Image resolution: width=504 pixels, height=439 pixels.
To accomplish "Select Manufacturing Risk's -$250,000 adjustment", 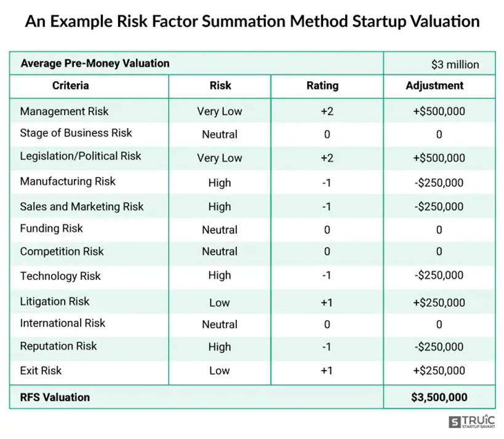I will coord(439,183).
